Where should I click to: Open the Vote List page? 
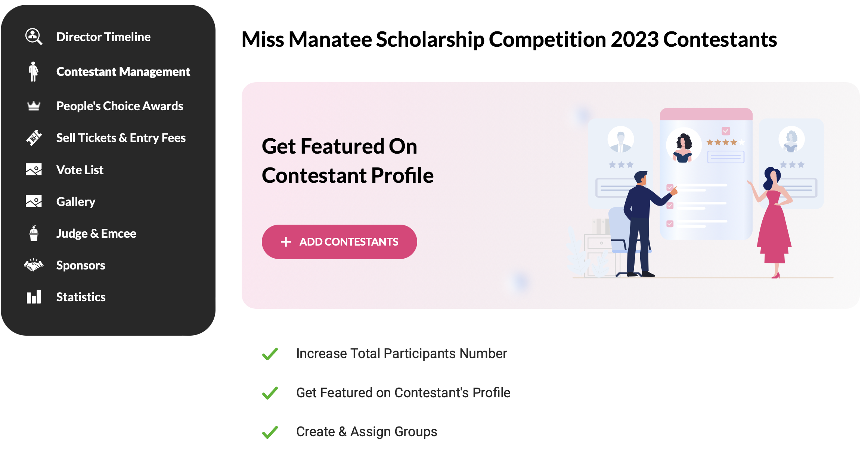(x=80, y=170)
